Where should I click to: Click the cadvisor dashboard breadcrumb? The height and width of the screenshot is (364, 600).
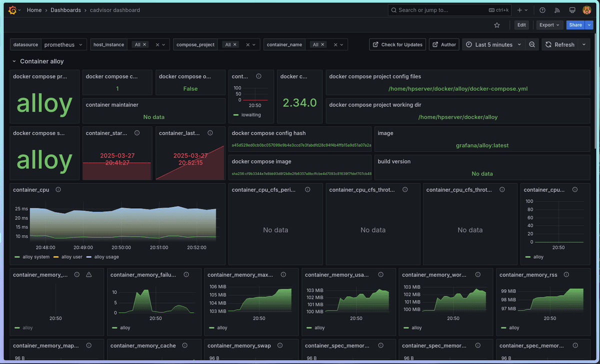115,10
